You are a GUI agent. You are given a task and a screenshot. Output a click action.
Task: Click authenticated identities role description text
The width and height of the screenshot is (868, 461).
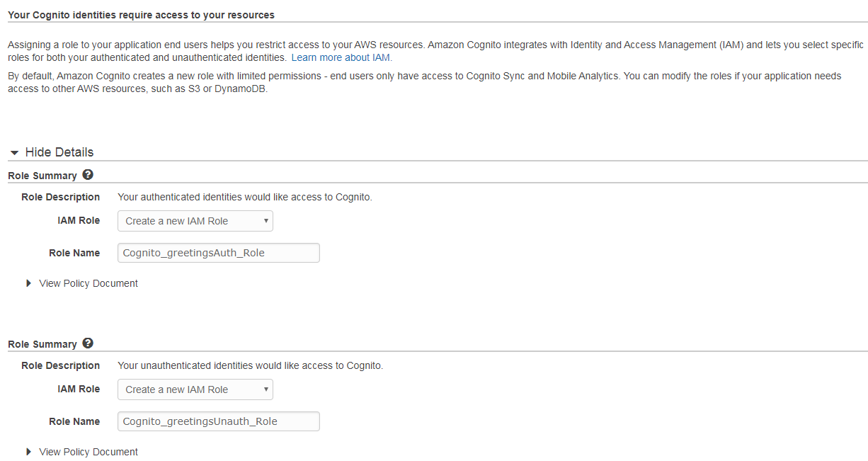click(x=245, y=197)
